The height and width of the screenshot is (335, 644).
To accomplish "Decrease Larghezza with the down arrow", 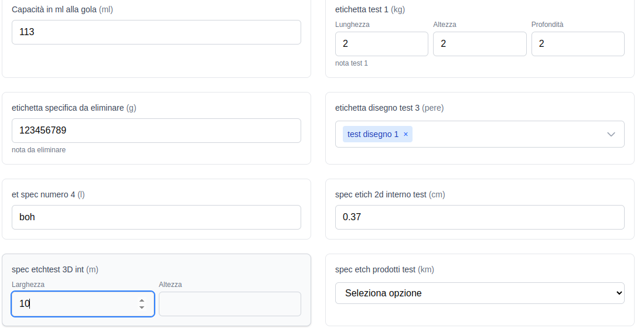I will pyautogui.click(x=142, y=307).
